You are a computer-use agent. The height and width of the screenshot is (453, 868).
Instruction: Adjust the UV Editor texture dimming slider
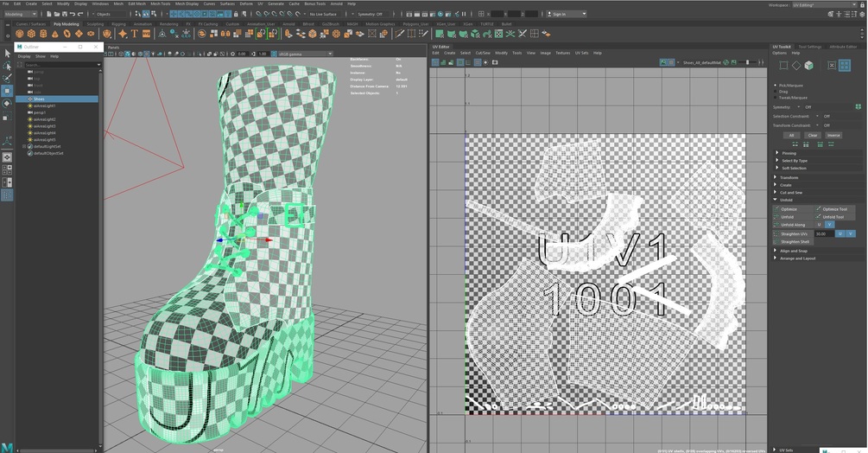tap(747, 62)
